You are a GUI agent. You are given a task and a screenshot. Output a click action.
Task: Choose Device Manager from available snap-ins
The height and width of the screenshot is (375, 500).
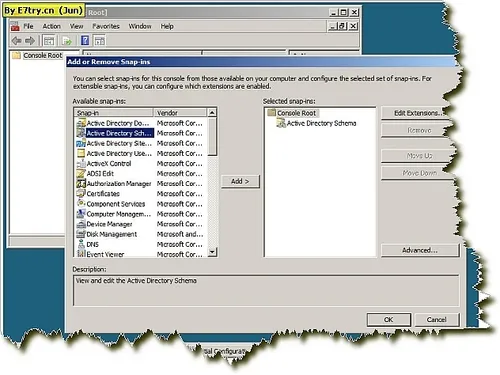(109, 224)
